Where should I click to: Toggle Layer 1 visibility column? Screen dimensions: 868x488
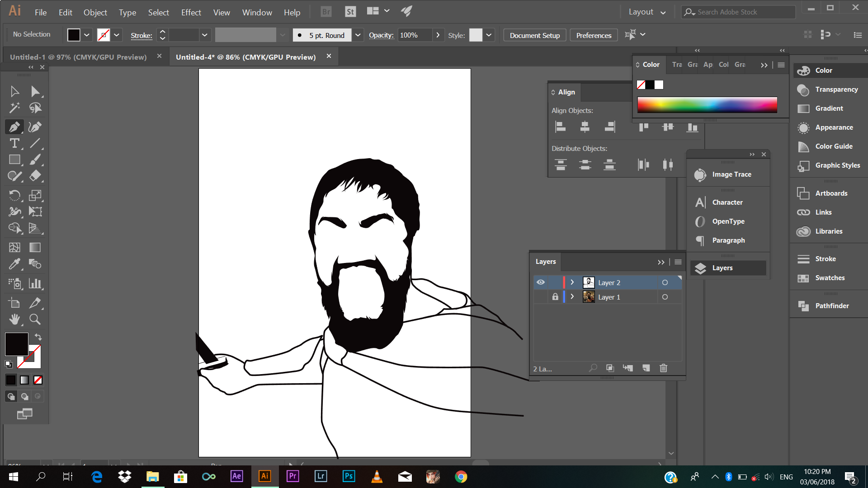tap(541, 297)
